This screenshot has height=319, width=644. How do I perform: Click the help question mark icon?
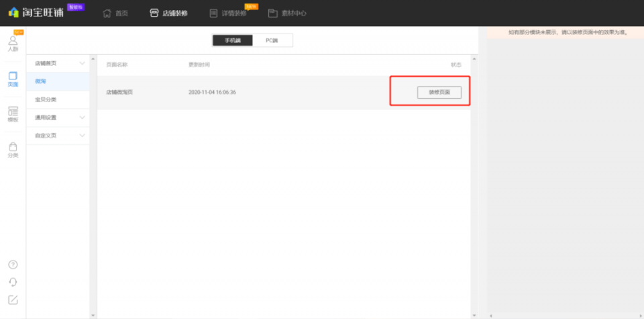13,265
